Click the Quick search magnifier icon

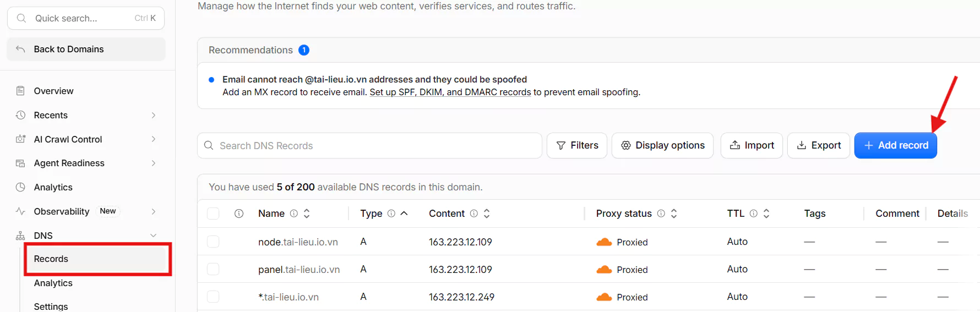[x=21, y=18]
